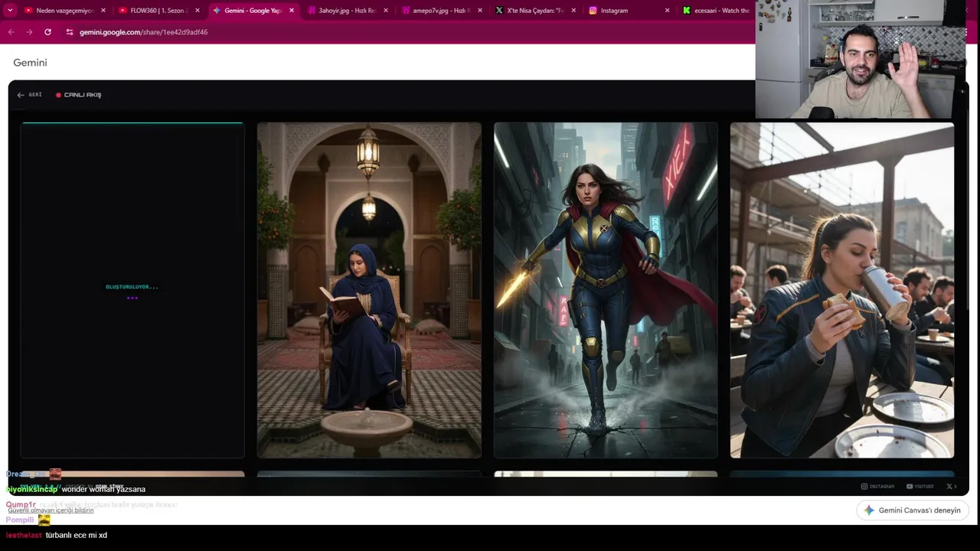Switch to the ecesaari Kick tab
The image size is (980, 551).
pos(716,11)
